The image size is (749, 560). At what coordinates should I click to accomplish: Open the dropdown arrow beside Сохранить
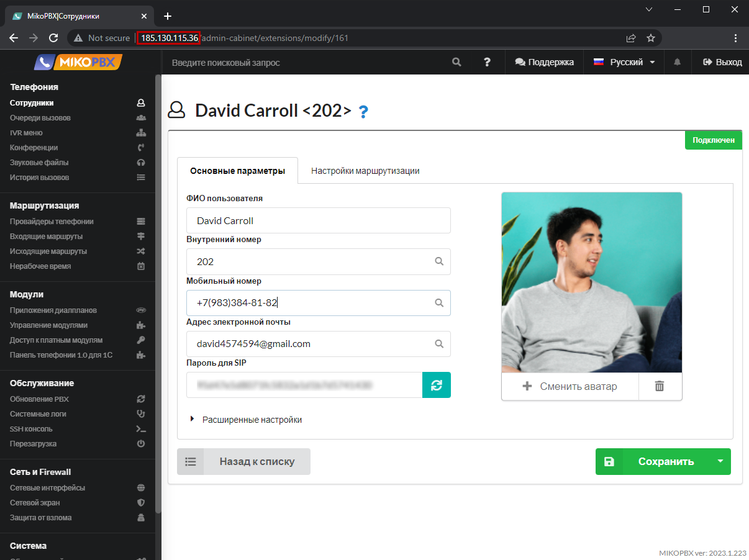point(720,461)
